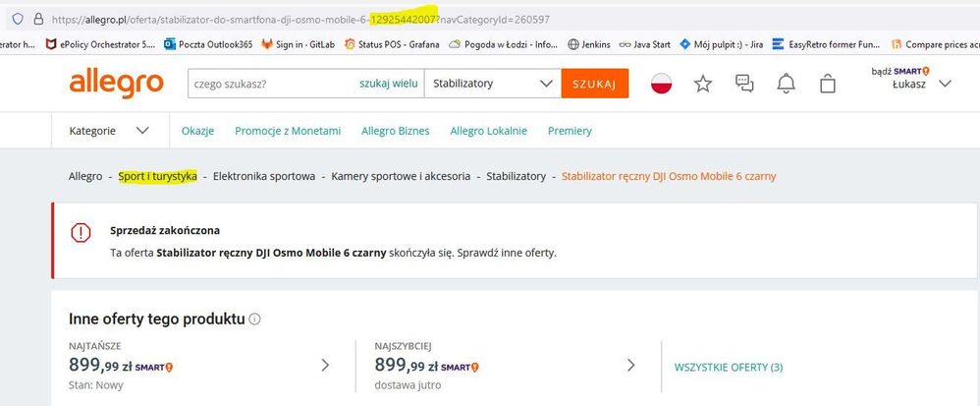The width and height of the screenshot is (980, 406).
Task: Click the czego szukasz search field
Action: point(272,84)
